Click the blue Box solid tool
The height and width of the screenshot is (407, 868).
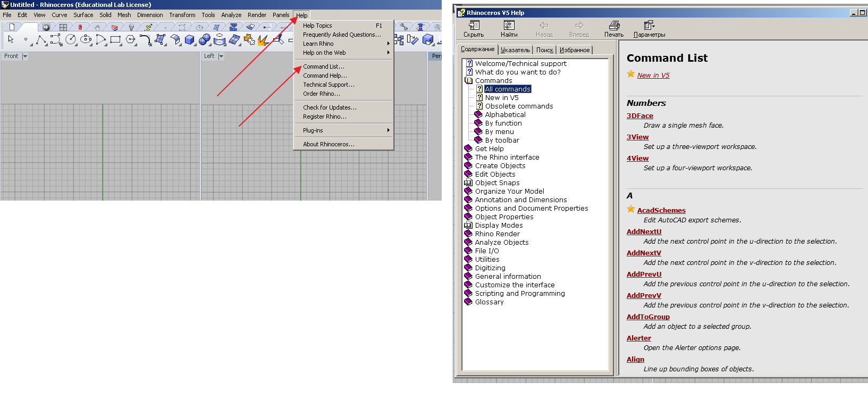(x=190, y=39)
